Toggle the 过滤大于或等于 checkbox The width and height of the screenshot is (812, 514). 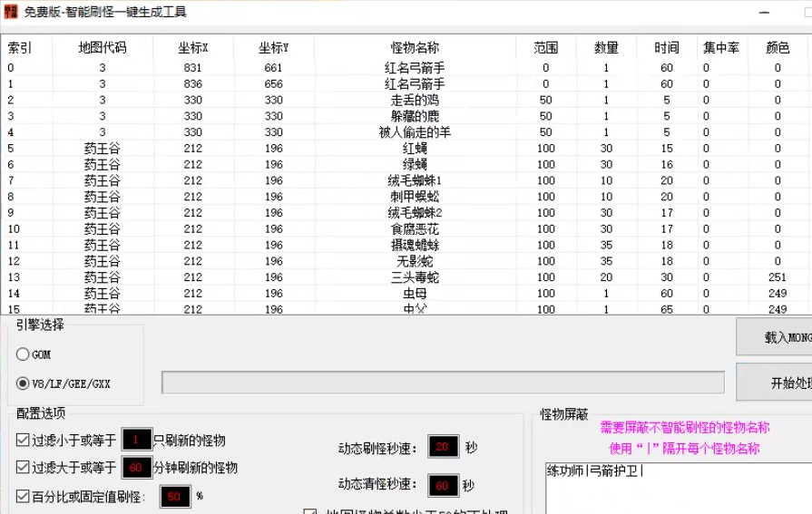coord(23,468)
